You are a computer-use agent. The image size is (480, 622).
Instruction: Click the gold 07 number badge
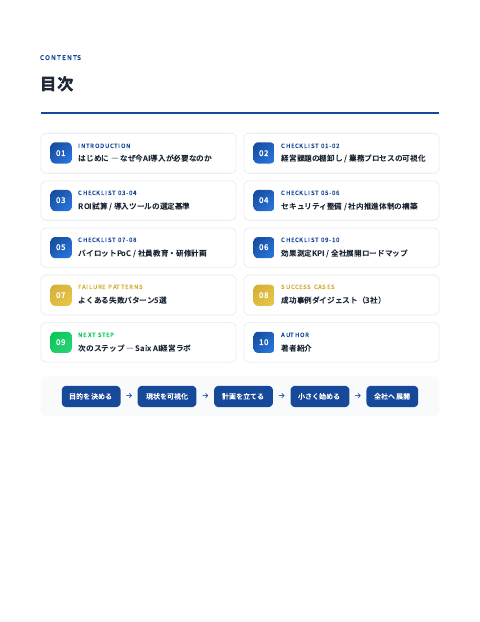pyautogui.click(x=61, y=295)
